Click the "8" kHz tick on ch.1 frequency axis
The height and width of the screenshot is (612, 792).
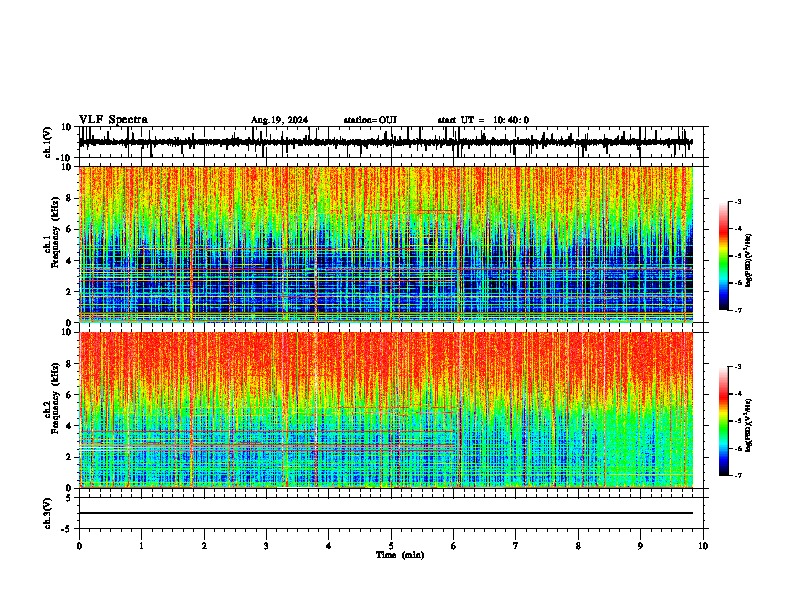(x=69, y=198)
